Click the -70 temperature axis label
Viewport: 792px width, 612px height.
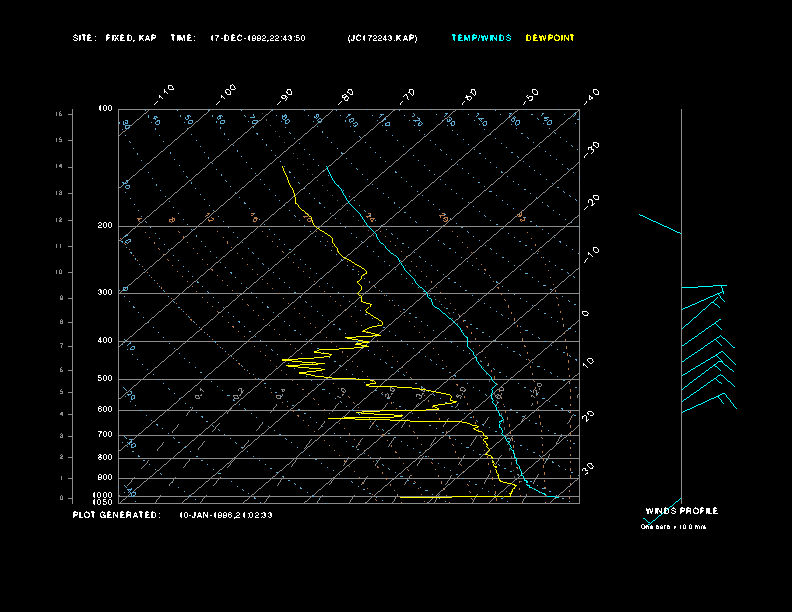pos(408,95)
